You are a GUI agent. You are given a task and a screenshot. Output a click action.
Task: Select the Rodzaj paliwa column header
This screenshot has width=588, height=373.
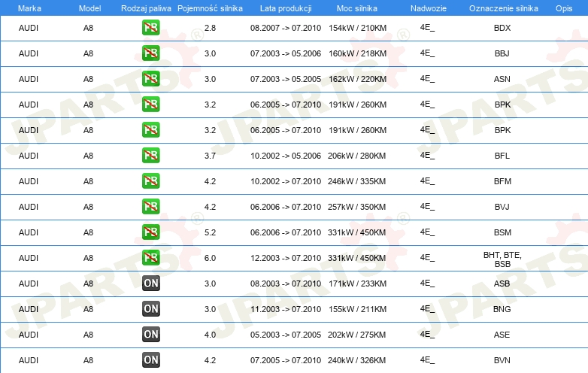click(x=146, y=8)
